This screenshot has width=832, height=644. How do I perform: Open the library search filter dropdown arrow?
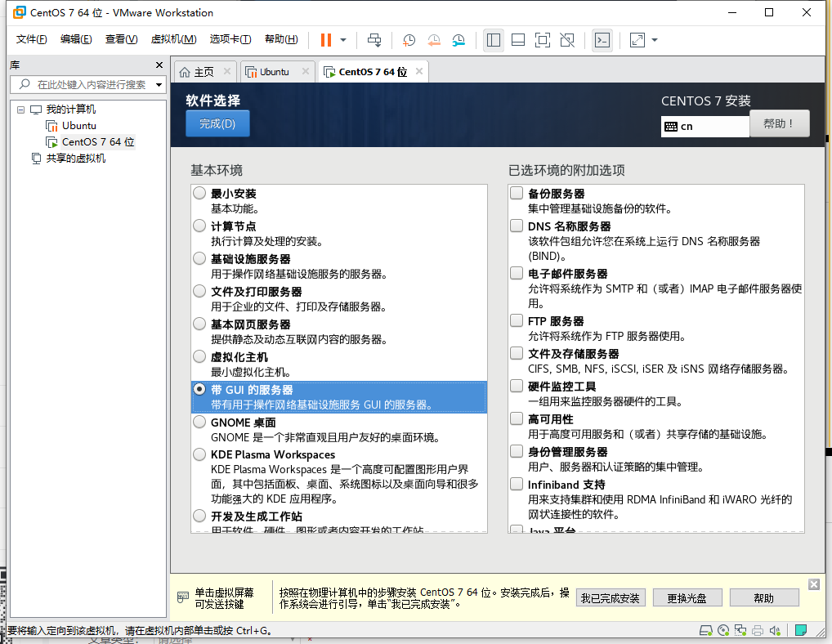(x=159, y=85)
